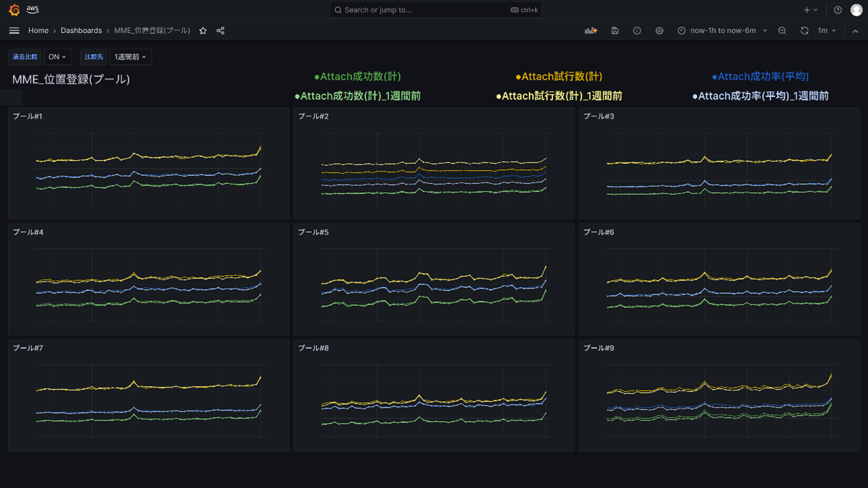Viewport: 868px width, 488px height.
Task: Open the プール#5 panel title
Action: tap(314, 233)
